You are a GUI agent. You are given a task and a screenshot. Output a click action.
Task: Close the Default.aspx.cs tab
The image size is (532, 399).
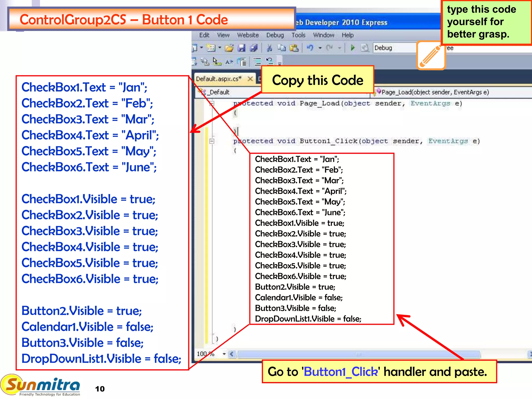[x=250, y=79]
